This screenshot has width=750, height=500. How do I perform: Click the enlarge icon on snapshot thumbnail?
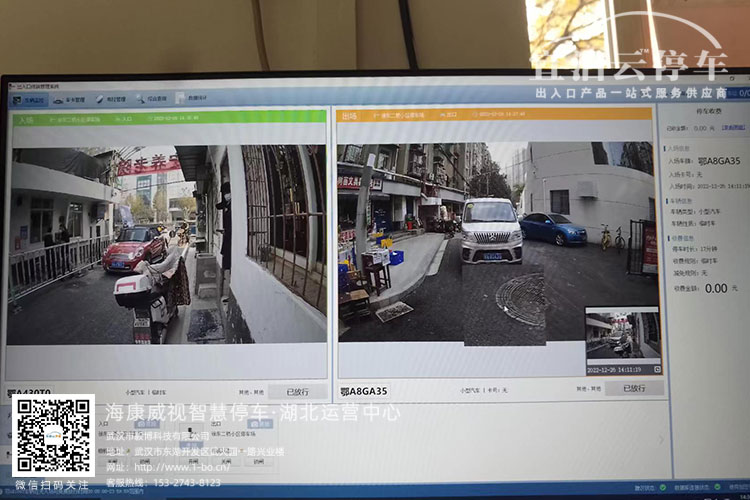[657, 369]
